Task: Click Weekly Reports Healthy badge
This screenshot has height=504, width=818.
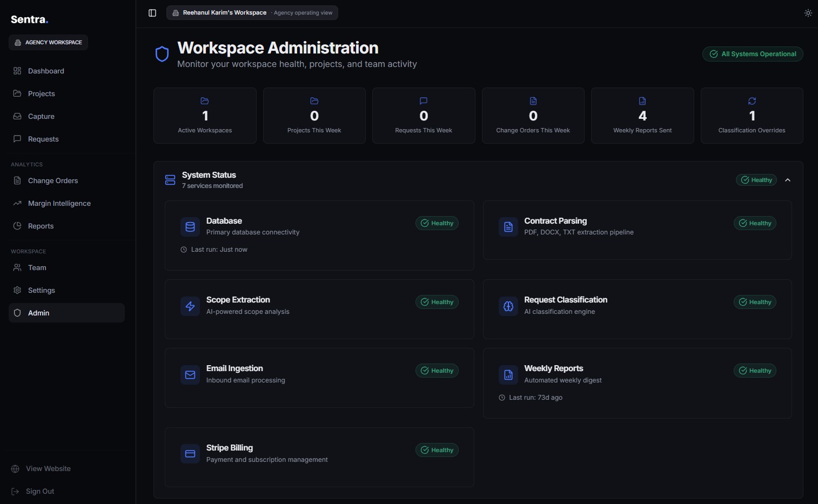Action: pyautogui.click(x=755, y=371)
